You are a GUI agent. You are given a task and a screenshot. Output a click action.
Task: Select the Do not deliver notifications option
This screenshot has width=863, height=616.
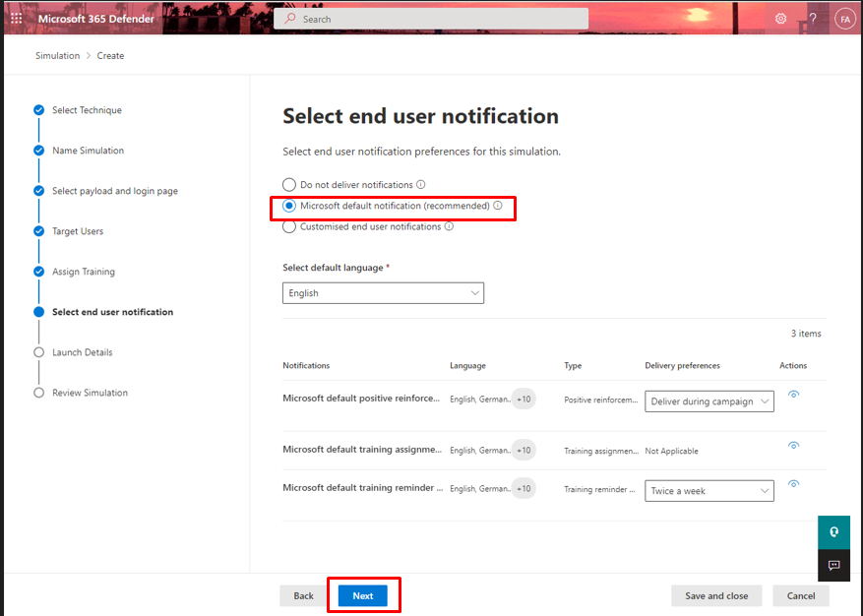(x=289, y=184)
